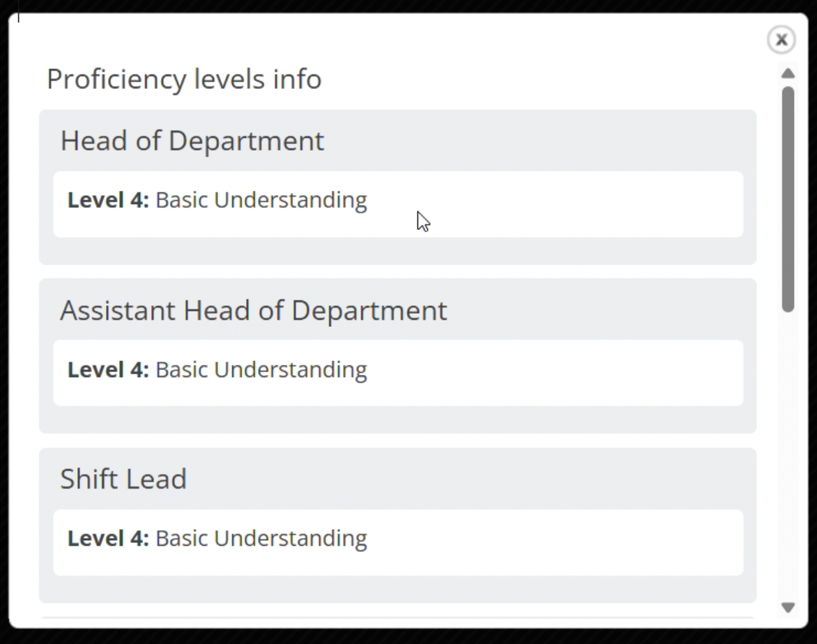Select the "Head of Department" heading

(192, 141)
